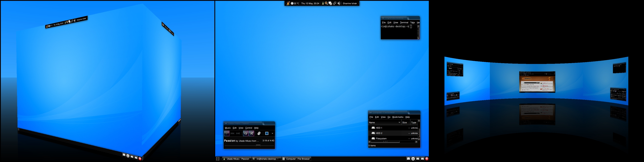The height and width of the screenshot is (162, 644).
Task: Click the red X icon in bottom panel
Action: tap(427, 158)
